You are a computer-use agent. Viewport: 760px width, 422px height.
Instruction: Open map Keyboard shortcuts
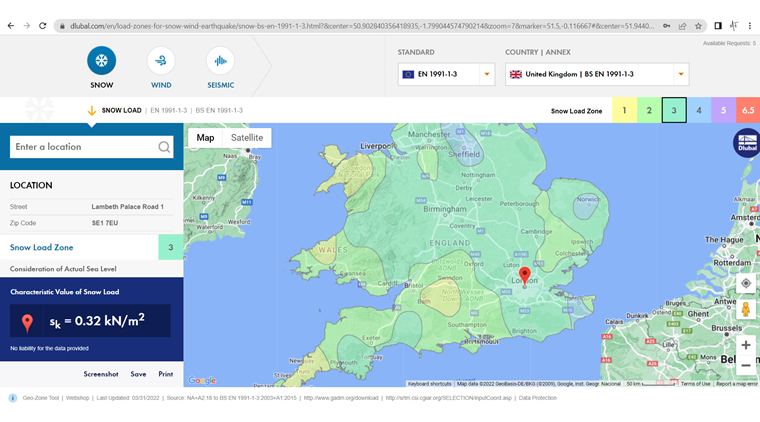[429, 384]
